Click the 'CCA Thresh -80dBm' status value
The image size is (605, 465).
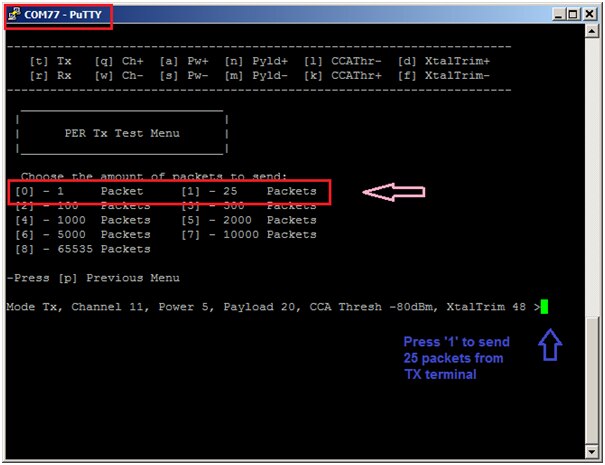pos(373,307)
